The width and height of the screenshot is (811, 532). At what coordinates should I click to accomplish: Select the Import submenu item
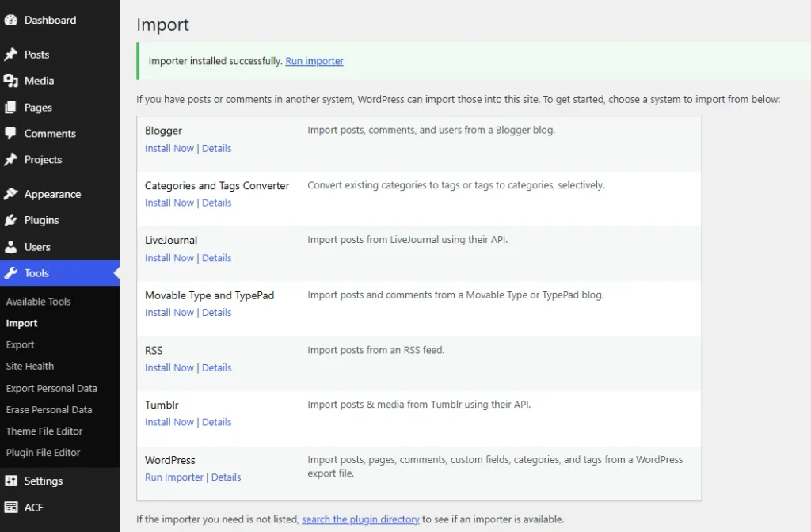[21, 323]
